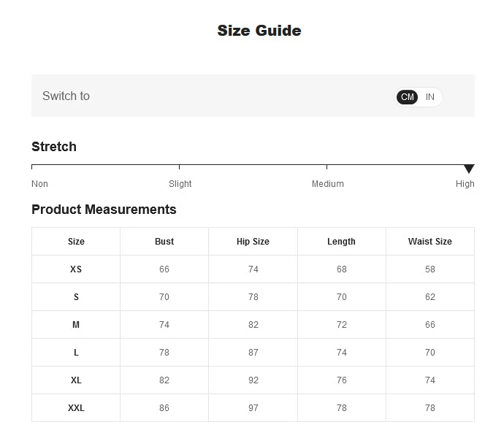Screen dimensions: 504x422
Task: Click the Length column header
Action: click(341, 242)
